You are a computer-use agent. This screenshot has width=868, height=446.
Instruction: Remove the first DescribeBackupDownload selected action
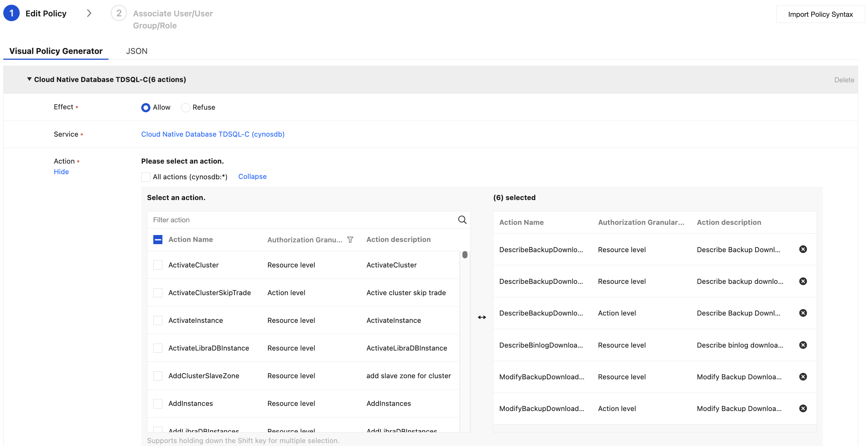click(803, 249)
